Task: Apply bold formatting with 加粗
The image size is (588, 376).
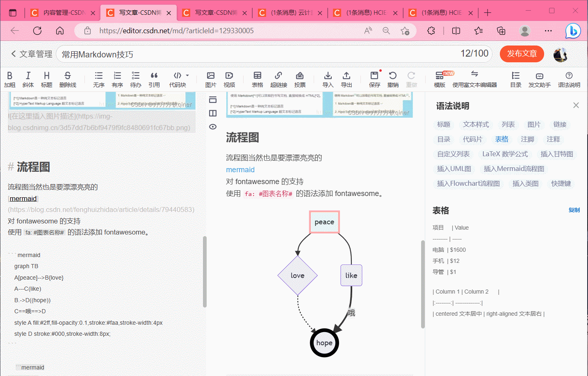Action: pyautogui.click(x=9, y=80)
